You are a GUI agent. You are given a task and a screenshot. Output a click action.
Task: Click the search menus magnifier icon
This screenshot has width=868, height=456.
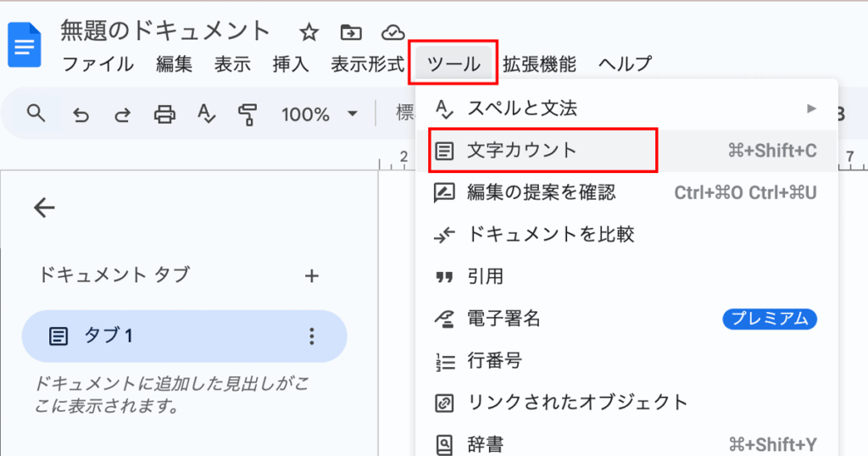point(36,114)
